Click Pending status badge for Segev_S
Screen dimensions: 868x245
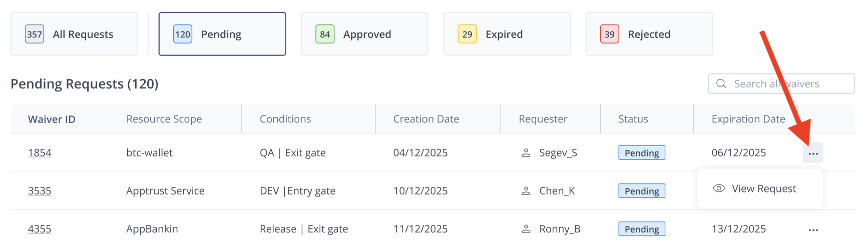coord(641,153)
